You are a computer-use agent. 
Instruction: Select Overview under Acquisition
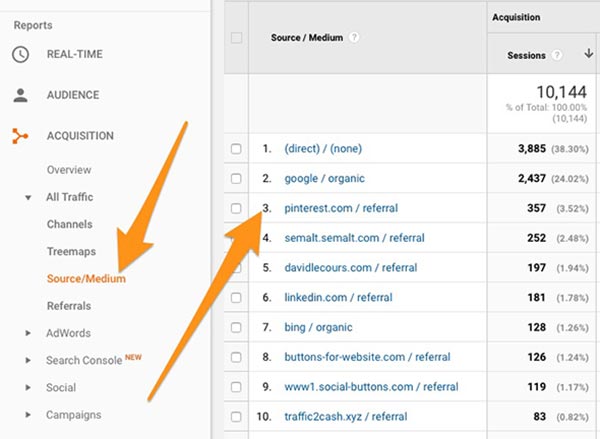click(x=69, y=170)
